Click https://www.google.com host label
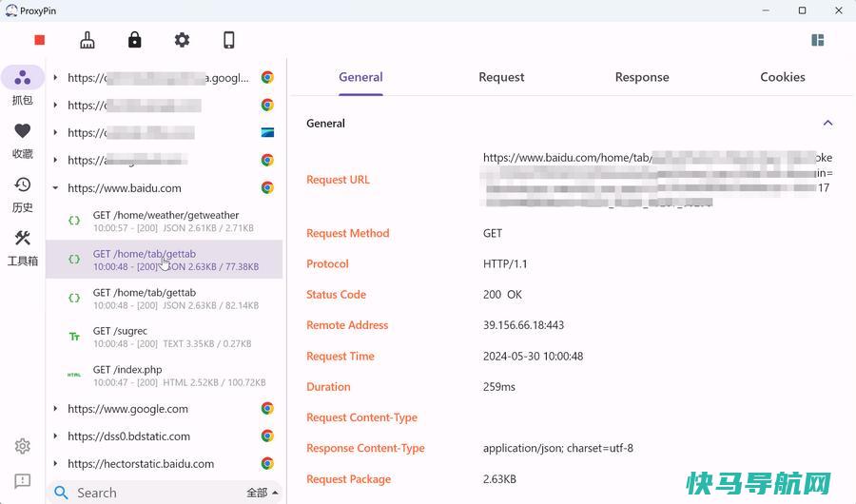 point(127,409)
